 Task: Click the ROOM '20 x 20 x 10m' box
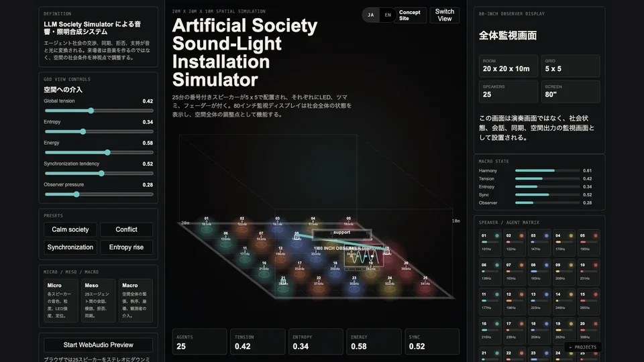pyautogui.click(x=508, y=66)
